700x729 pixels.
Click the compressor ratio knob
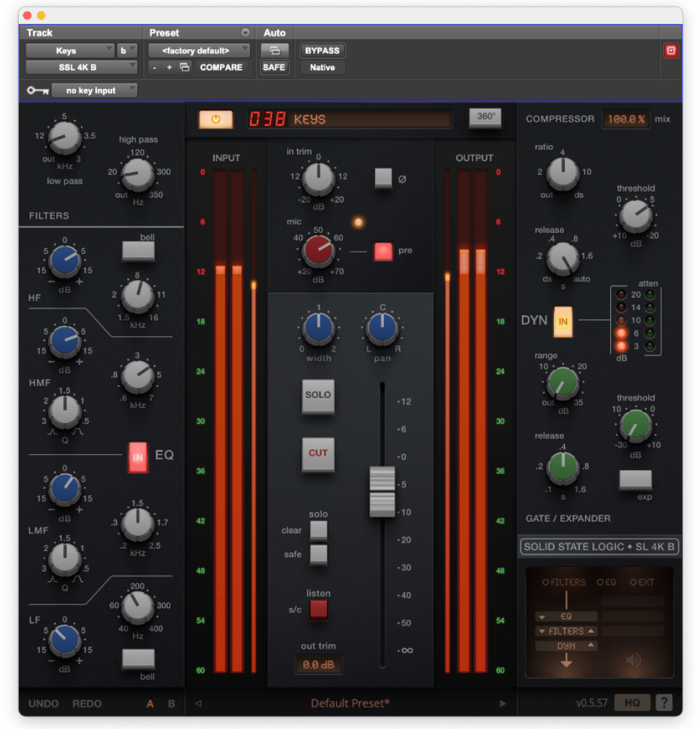[x=563, y=173]
